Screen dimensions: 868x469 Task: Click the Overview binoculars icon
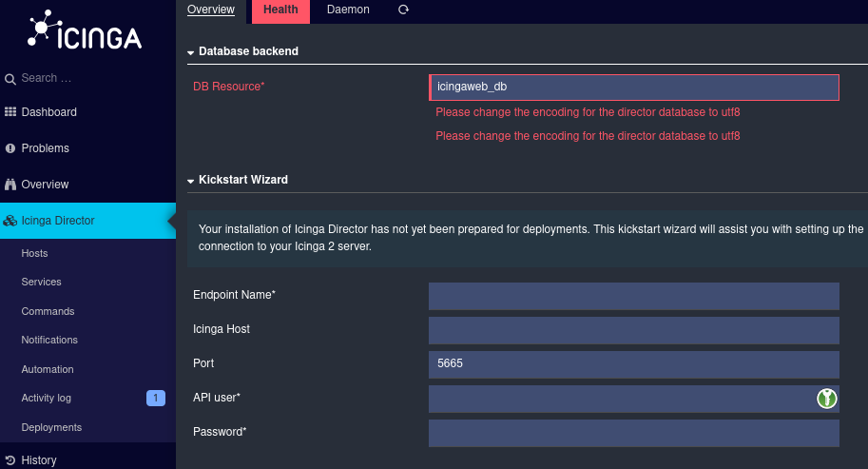pos(10,185)
